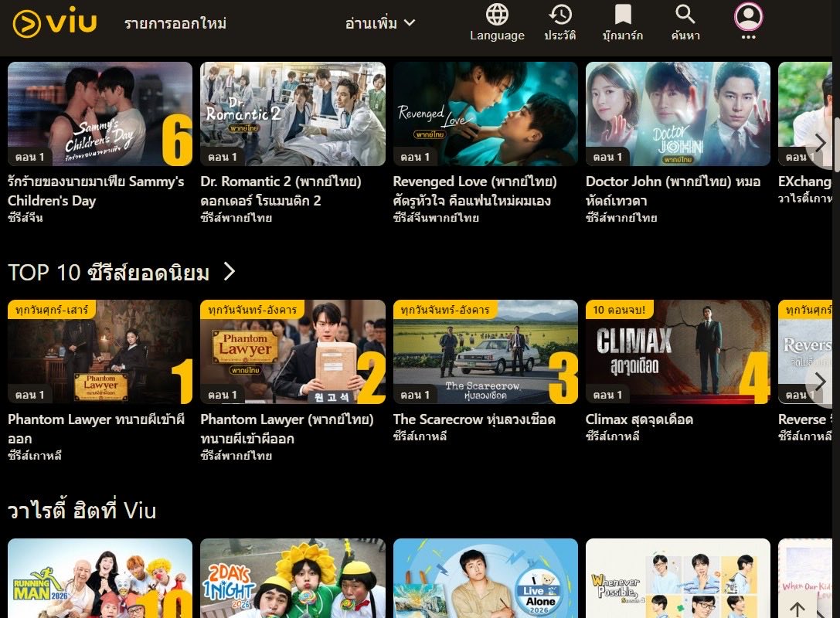Click ตอน 1 badge on Doctor John
Screen dimensions: 840x618
click(x=607, y=157)
